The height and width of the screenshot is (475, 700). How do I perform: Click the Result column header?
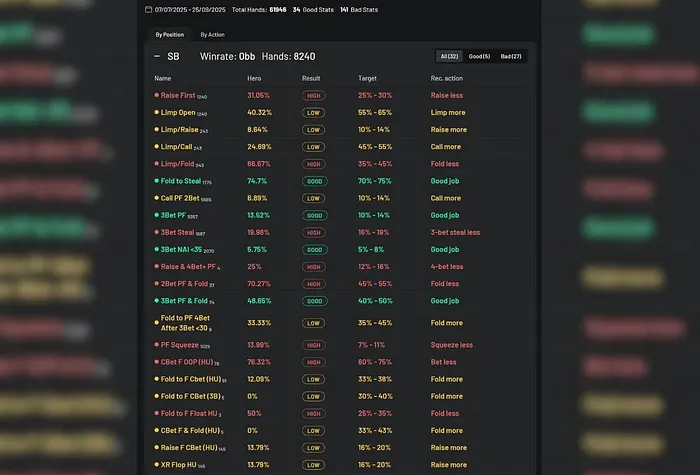(x=311, y=78)
